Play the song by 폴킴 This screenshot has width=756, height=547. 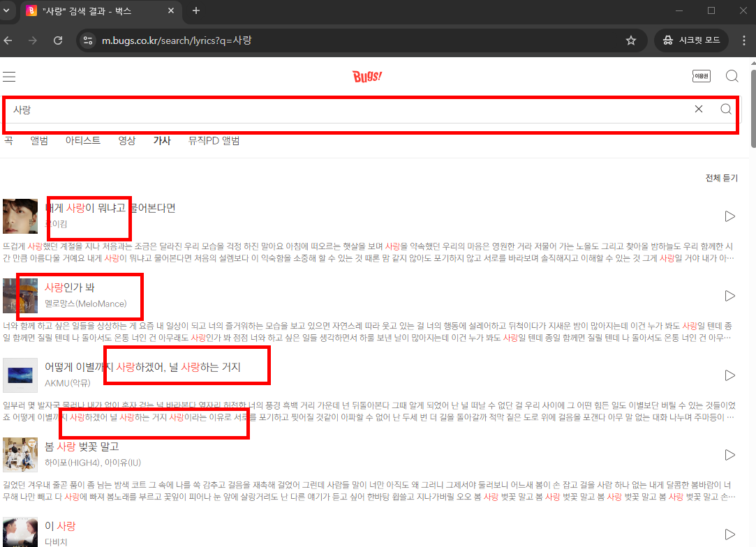(730, 216)
